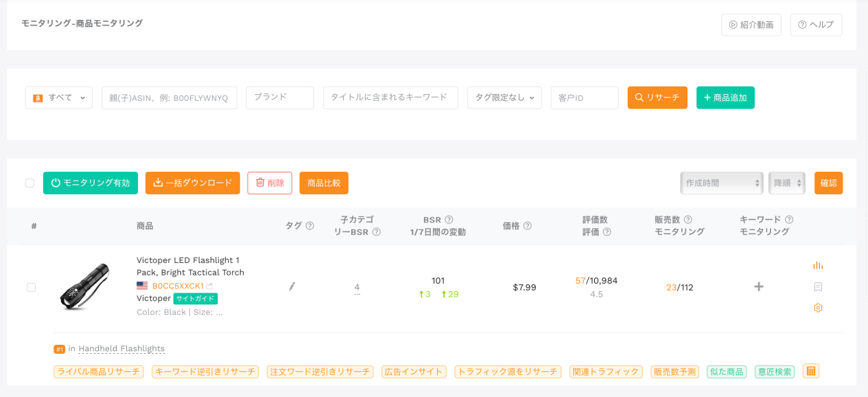Open ライバル商品リサーチ tag

coord(99,372)
